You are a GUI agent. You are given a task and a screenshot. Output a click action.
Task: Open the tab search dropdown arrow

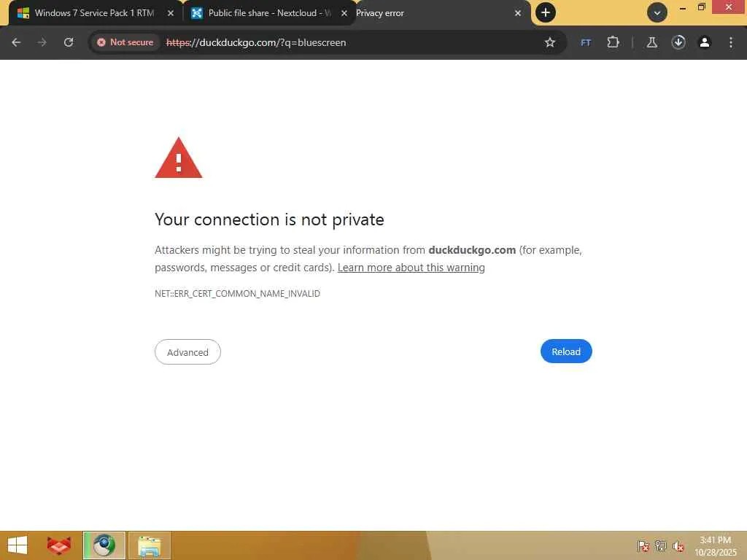657,13
